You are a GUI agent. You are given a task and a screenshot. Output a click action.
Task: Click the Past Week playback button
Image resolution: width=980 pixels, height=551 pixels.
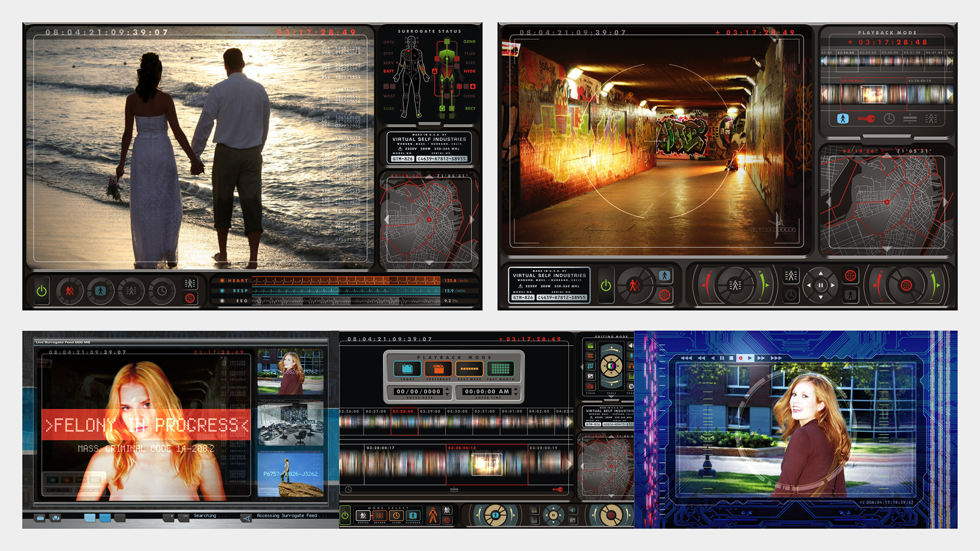pos(469,368)
